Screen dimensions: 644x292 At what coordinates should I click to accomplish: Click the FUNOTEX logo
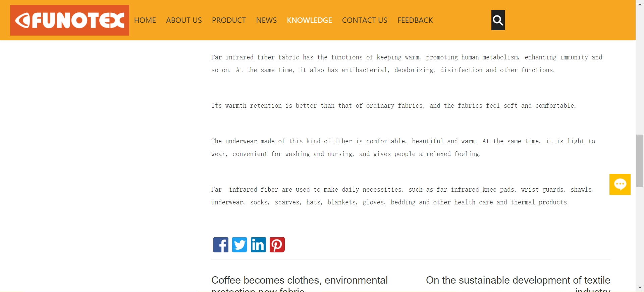pyautogui.click(x=69, y=20)
